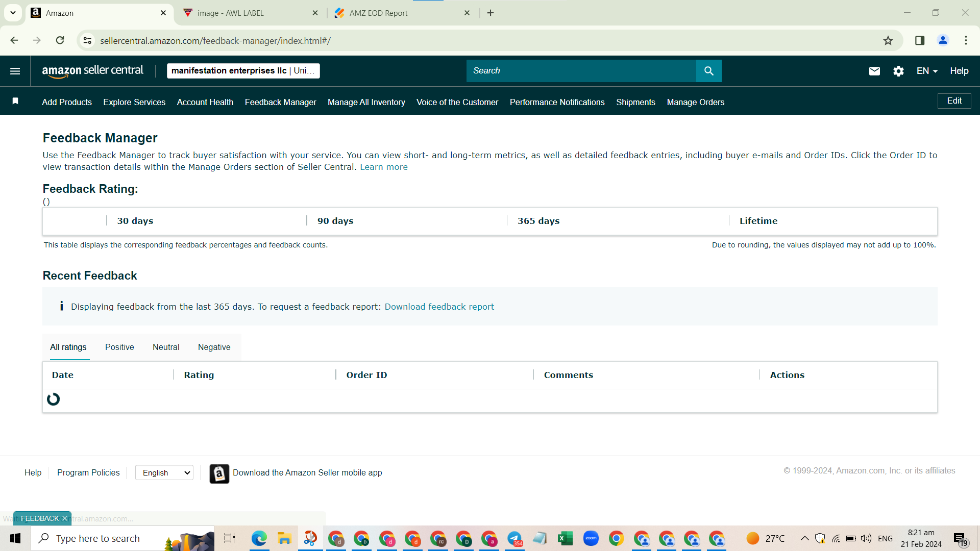The image size is (980, 551).
Task: Open Manage Orders in the navigation bar
Action: pyautogui.click(x=696, y=103)
